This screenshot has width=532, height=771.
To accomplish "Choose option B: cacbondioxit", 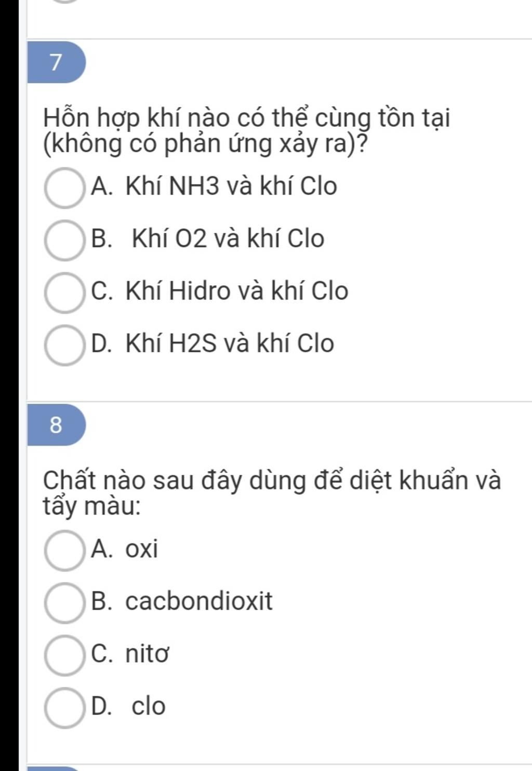I will pyautogui.click(x=64, y=603).
